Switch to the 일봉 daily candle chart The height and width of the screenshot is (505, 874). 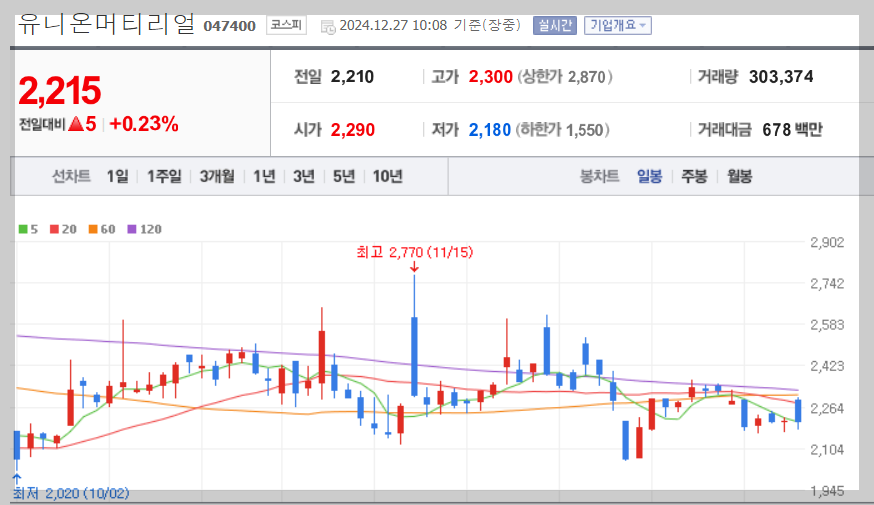tap(649, 177)
